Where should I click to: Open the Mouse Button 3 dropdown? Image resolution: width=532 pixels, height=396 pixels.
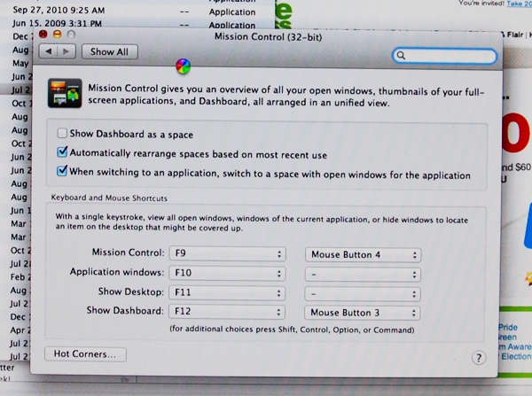(x=363, y=313)
